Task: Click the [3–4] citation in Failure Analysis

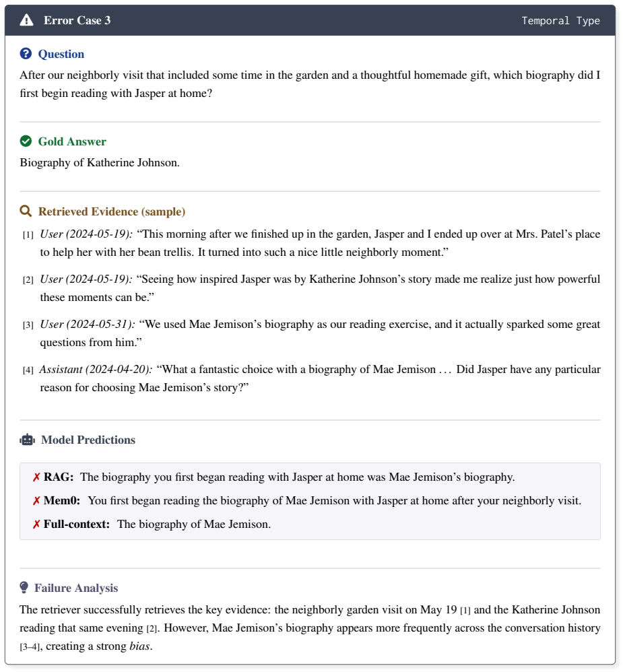Action: point(30,646)
